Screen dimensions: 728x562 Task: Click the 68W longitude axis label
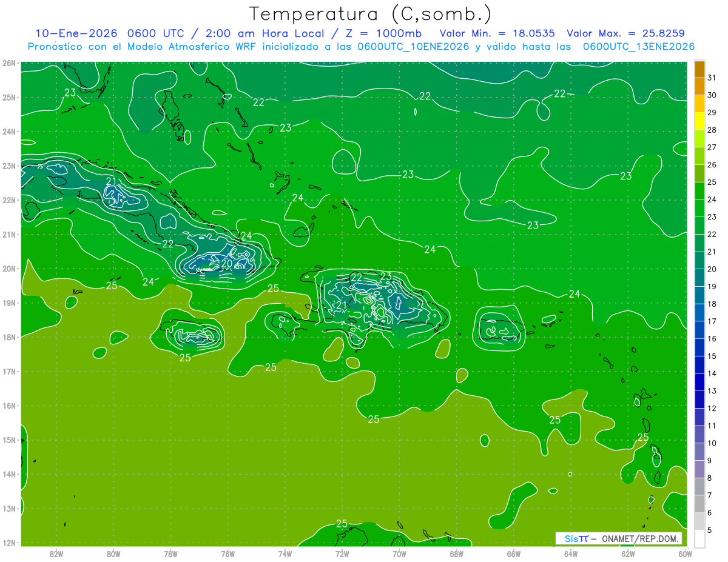457,554
